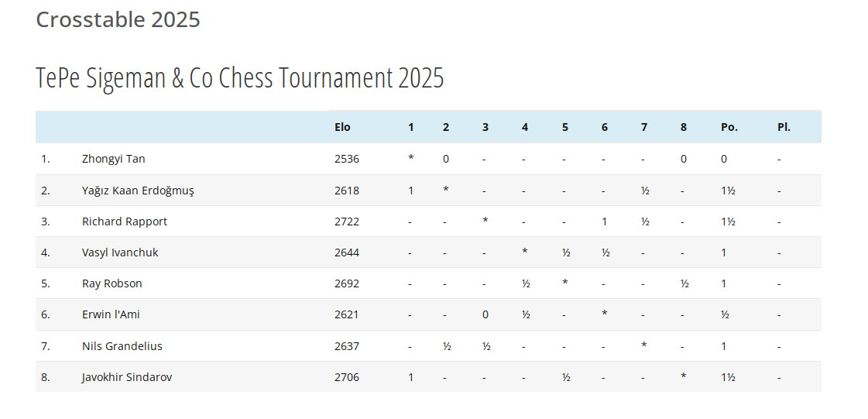This screenshot has height=419, width=868.
Task: Click Elo rating 2722
Action: (x=347, y=222)
